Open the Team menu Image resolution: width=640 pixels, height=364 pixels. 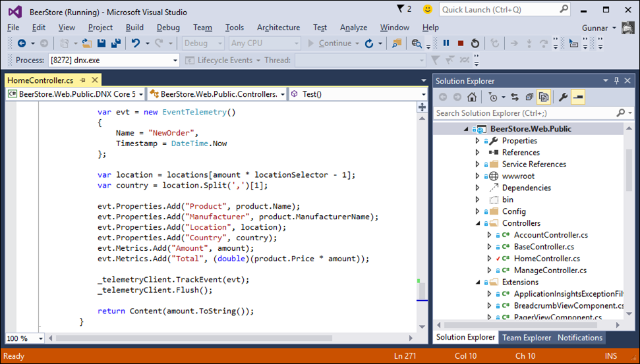pyautogui.click(x=202, y=27)
